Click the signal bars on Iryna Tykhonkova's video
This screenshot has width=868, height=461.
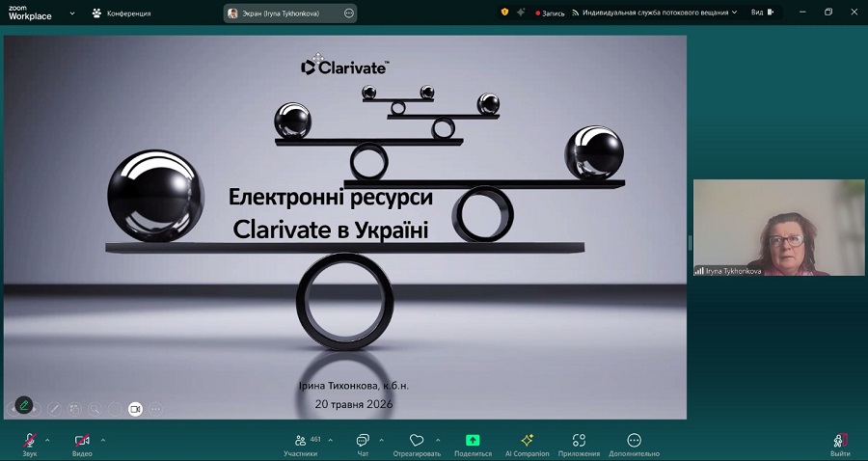pos(699,271)
